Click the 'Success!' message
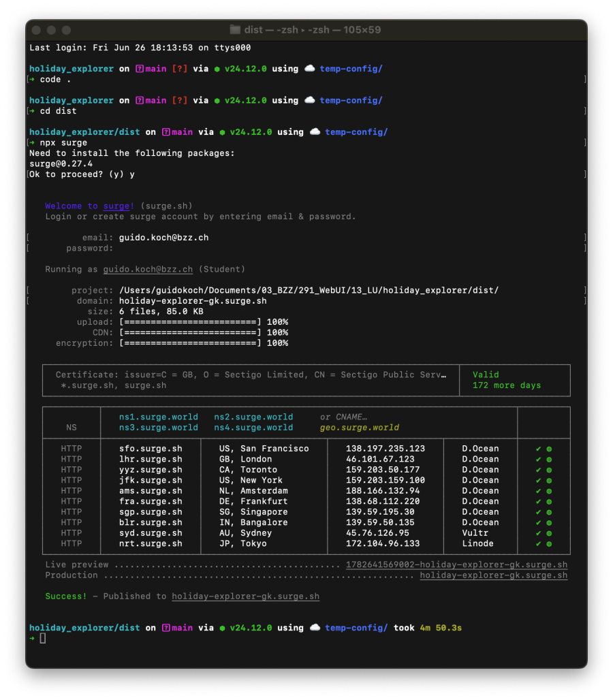613x700 pixels. tap(66, 596)
